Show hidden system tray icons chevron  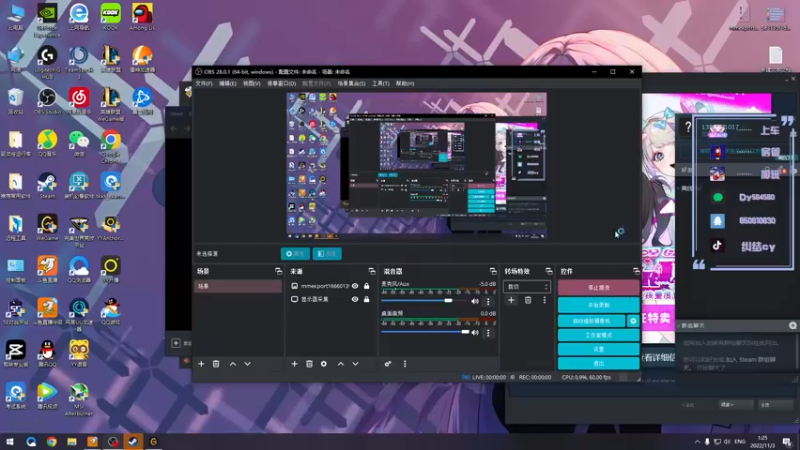697,441
